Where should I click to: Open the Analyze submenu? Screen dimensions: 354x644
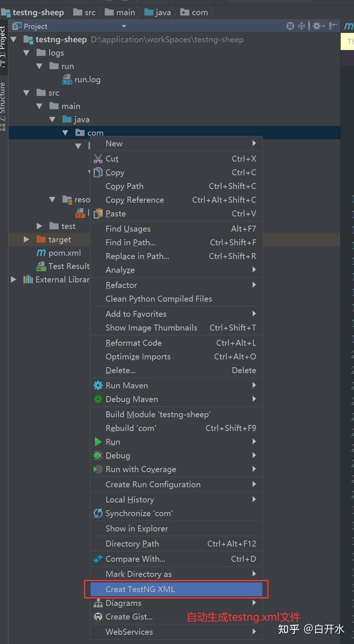(176, 270)
